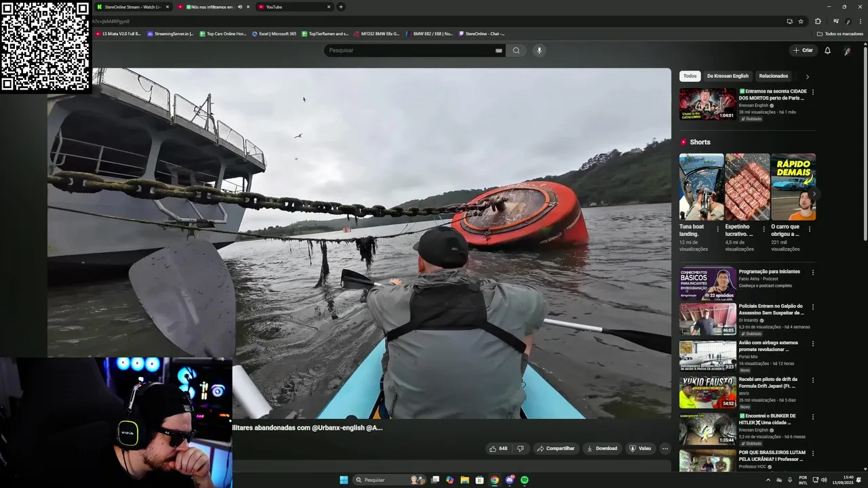Switch to the Nós nos infiltramos tab
Viewport: 868px width, 488px height.
click(x=209, y=7)
